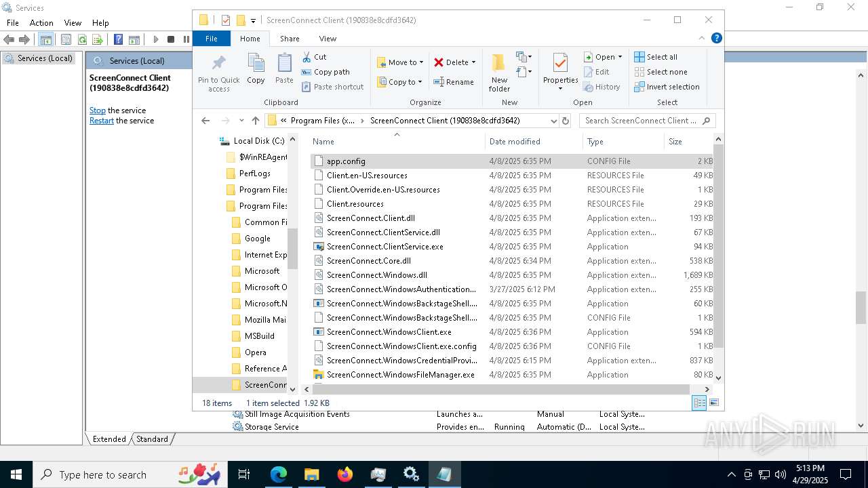Open the Delete dropdown arrow
The height and width of the screenshot is (488, 868).
[473, 62]
